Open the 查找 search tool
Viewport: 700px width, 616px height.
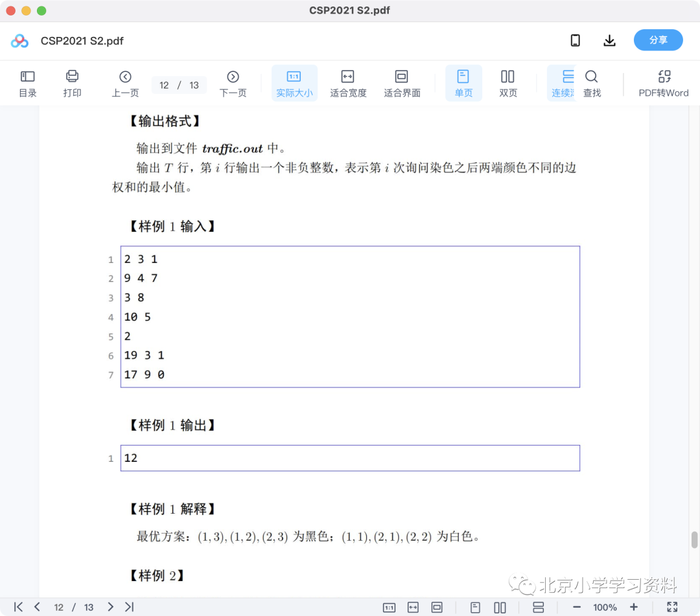click(x=592, y=84)
